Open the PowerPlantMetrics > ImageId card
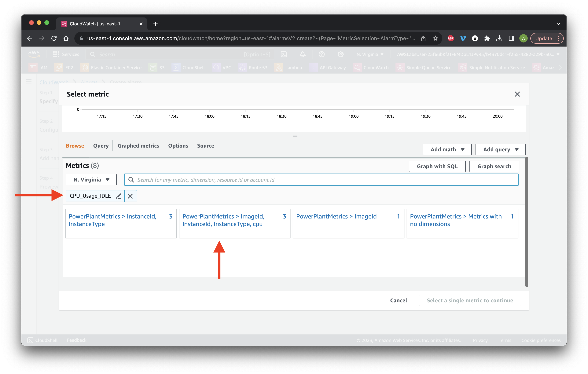This screenshot has height=374, width=588. pyautogui.click(x=348, y=223)
